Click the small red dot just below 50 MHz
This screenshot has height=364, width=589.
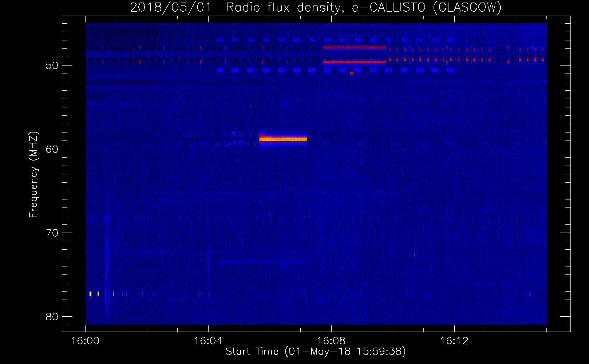pyautogui.click(x=351, y=73)
